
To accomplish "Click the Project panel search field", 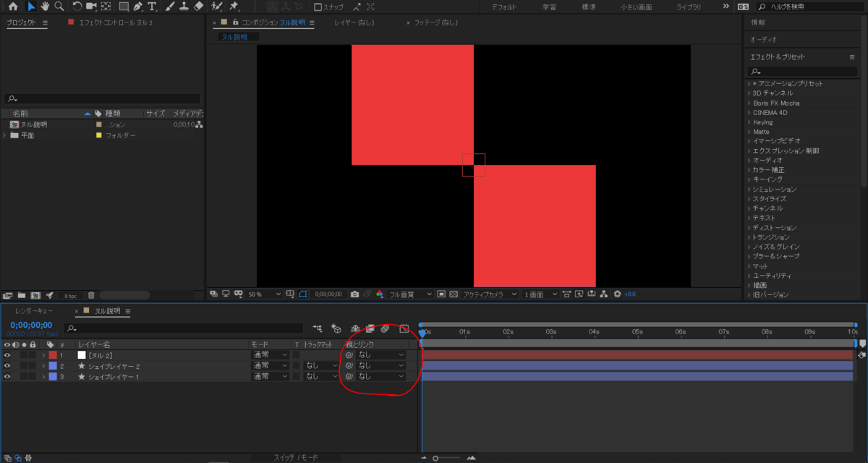I will point(102,98).
